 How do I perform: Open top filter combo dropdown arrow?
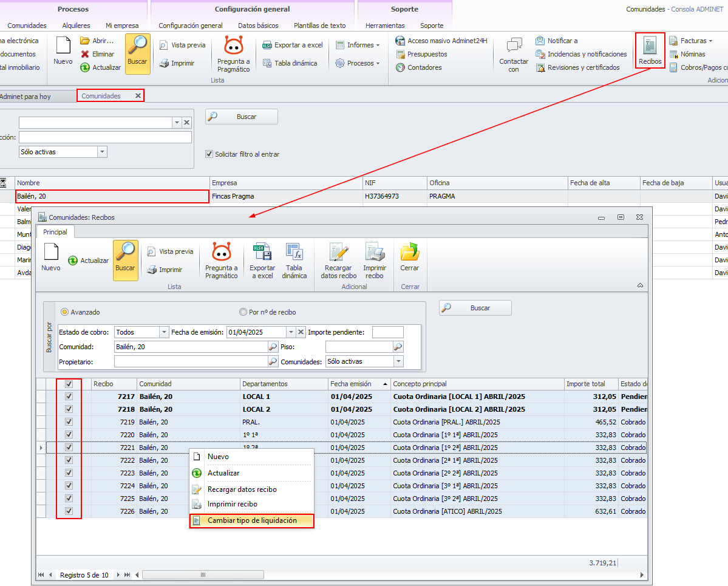(177, 123)
